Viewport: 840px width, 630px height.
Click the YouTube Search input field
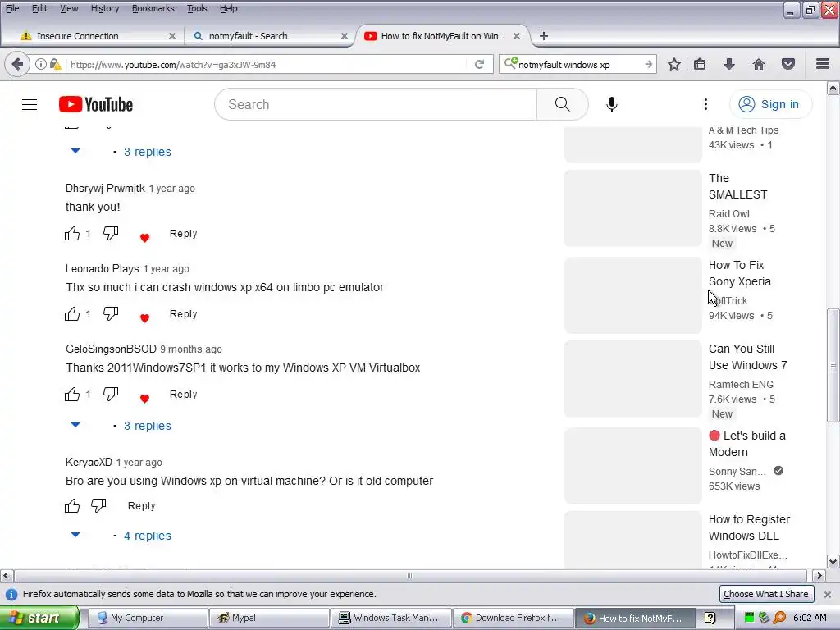(376, 104)
